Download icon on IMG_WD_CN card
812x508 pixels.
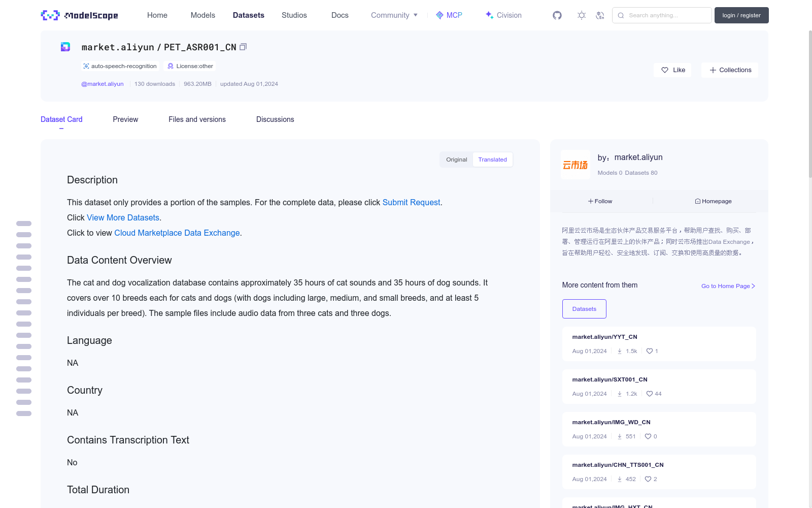[x=620, y=436]
